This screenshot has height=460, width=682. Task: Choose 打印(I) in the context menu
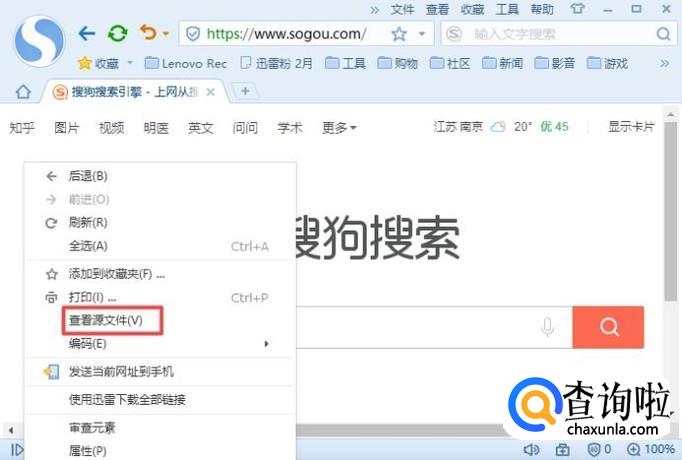pos(161,297)
